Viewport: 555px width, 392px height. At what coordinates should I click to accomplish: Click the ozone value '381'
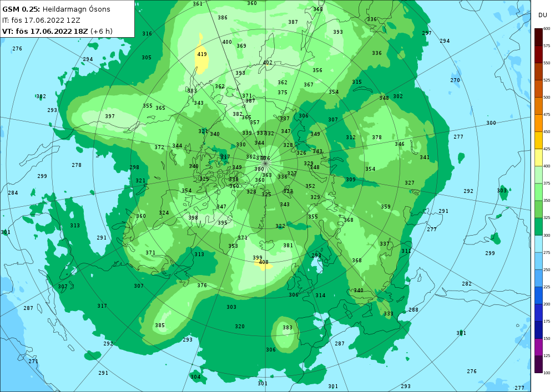288,245
